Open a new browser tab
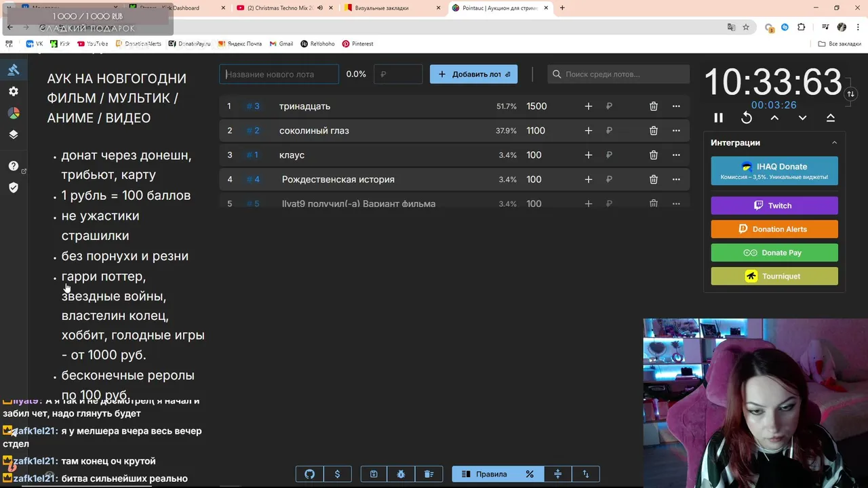 coord(562,8)
